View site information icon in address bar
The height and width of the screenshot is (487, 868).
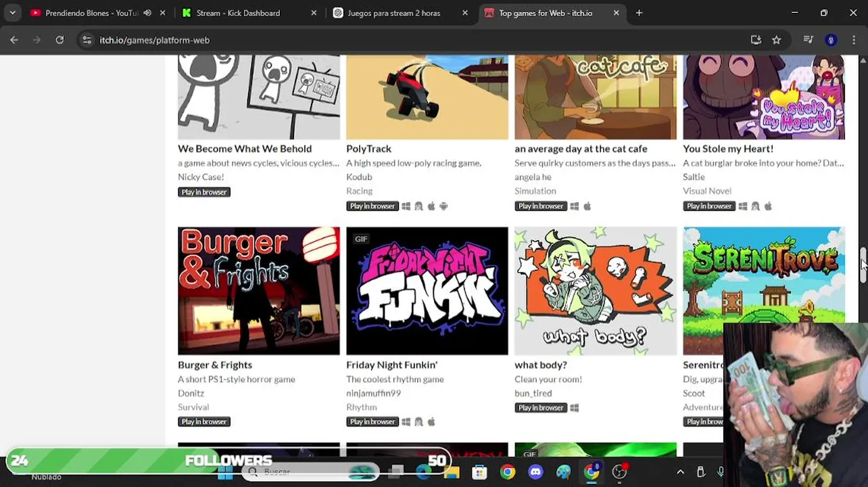(87, 40)
